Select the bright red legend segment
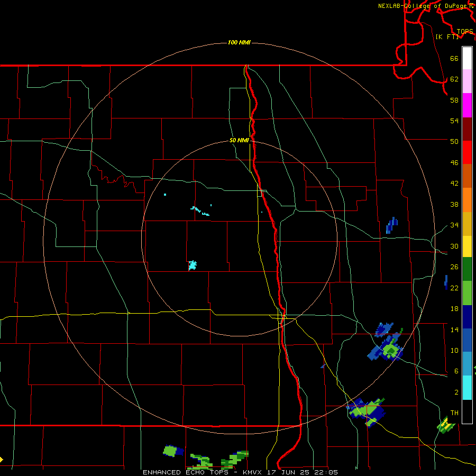 [467, 152]
